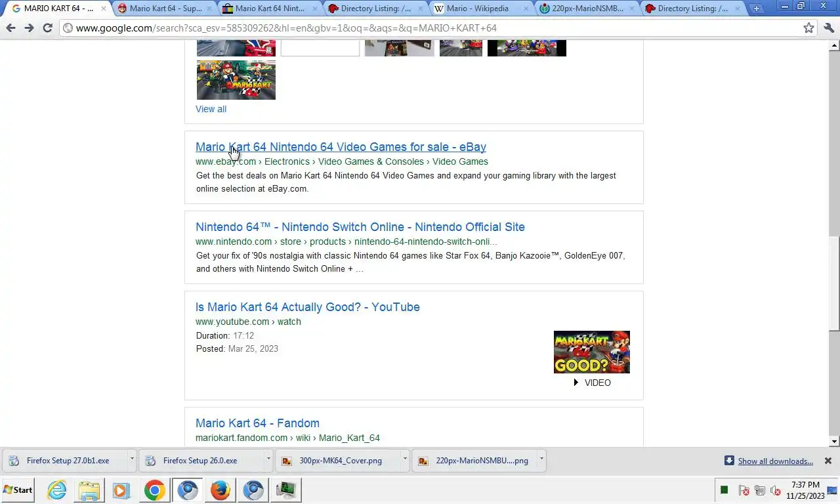Click page scrollbar up arrow
The image size is (840, 504).
tap(835, 45)
